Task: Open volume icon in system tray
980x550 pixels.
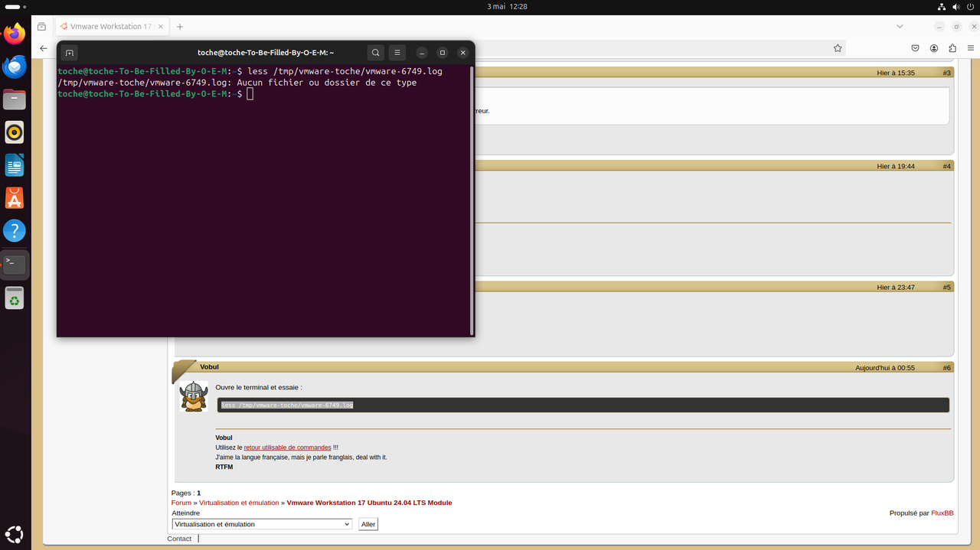Action: pos(956,6)
